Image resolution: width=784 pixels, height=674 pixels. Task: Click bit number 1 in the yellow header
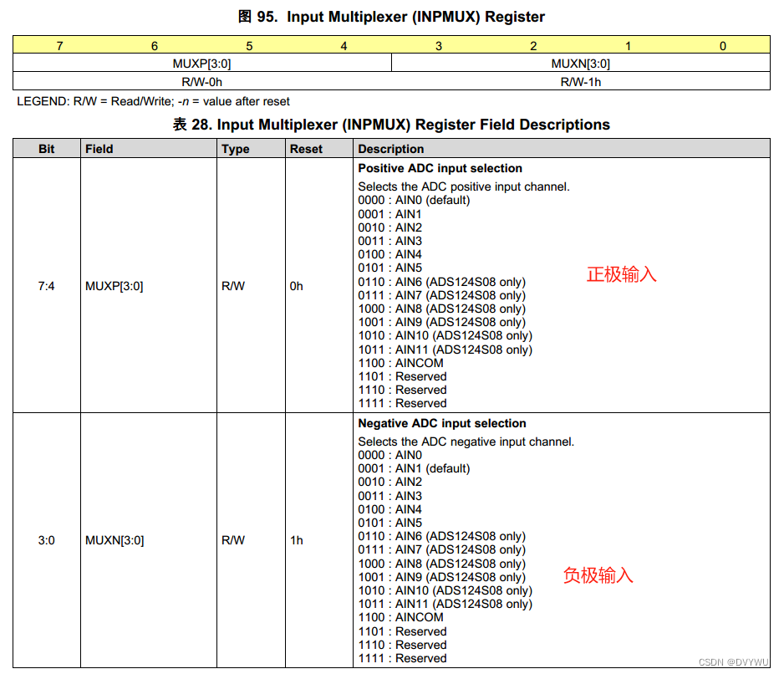pyautogui.click(x=628, y=46)
